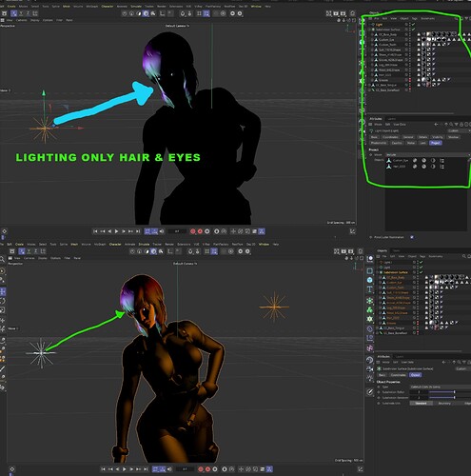Toggle green check for Subdivision Surface in upper screenshot
Viewport: 471px width, 476px height.
coord(414,30)
